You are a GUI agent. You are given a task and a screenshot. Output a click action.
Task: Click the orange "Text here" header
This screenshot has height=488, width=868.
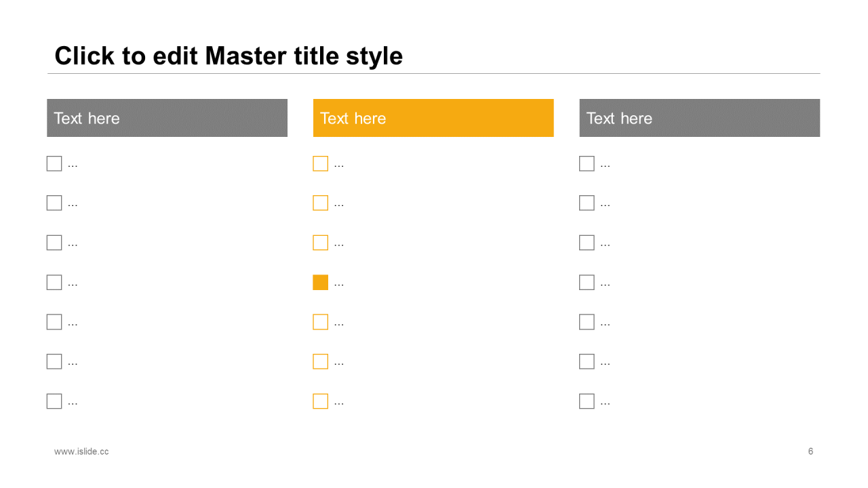coord(433,118)
